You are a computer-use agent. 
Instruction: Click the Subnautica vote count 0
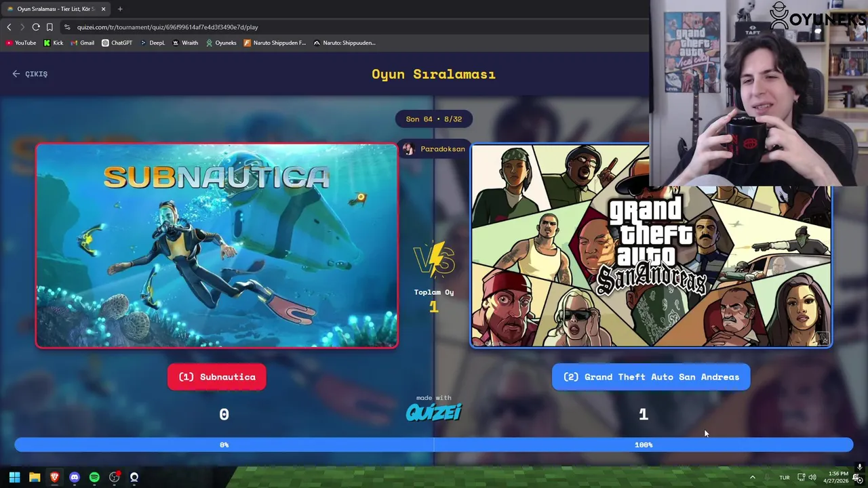[224, 414]
